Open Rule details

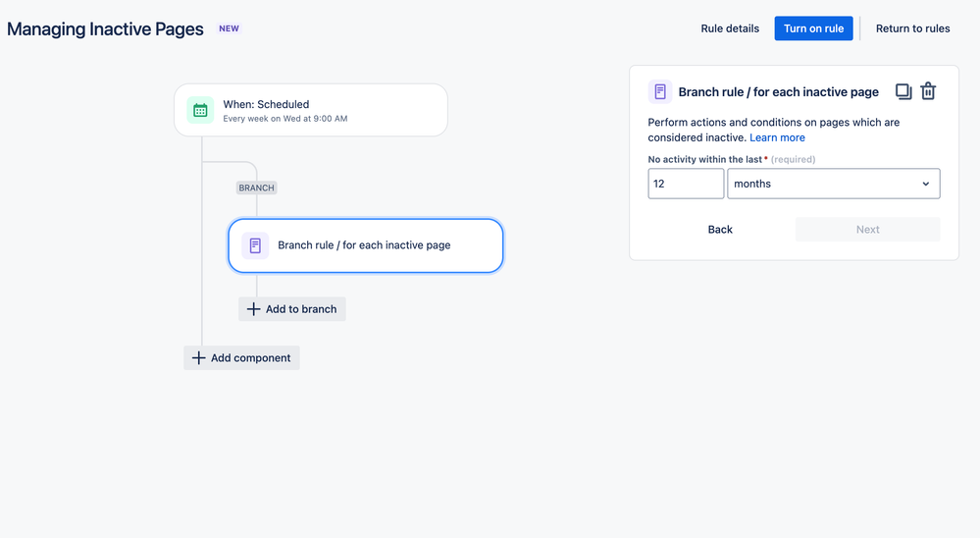pos(730,28)
